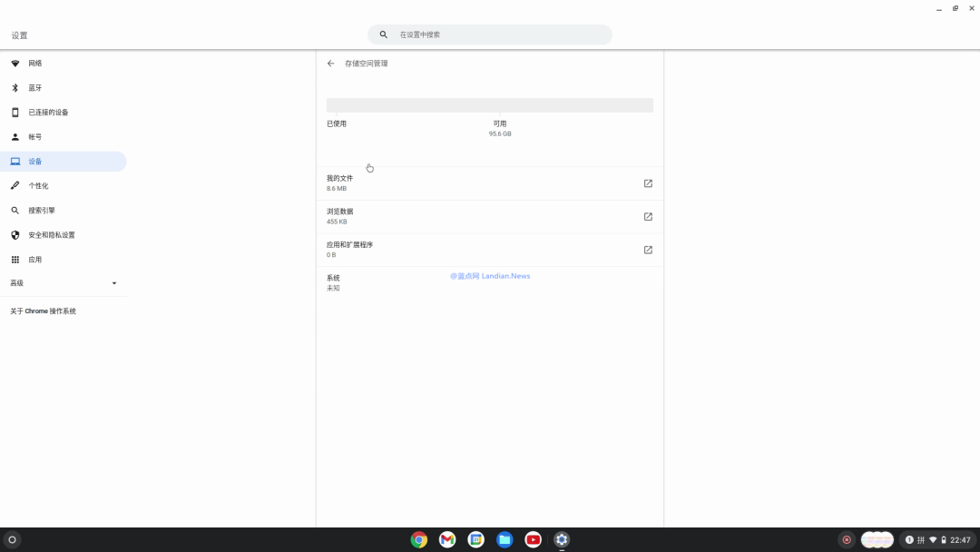Launch Google Calendar from the shelf
This screenshot has height=552, width=980.
click(475, 539)
